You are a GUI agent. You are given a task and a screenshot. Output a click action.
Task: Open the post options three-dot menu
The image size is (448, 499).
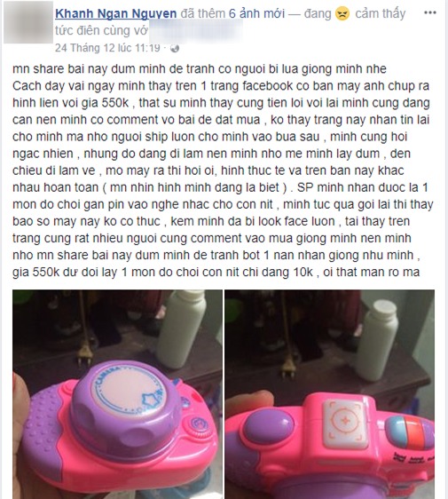[x=430, y=12]
